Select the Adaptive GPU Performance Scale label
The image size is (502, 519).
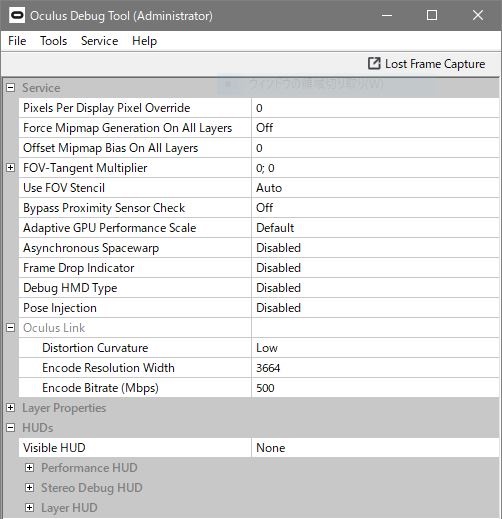pos(109,228)
